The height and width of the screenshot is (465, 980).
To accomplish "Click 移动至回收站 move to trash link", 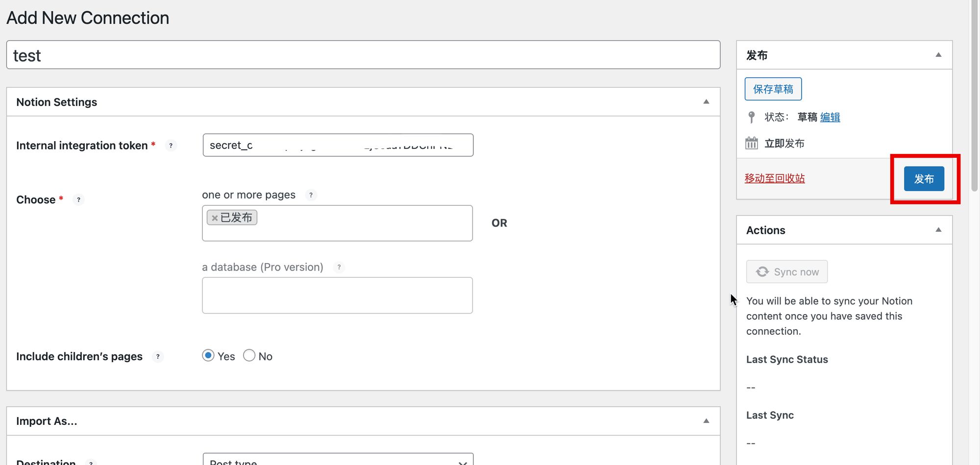I will tap(775, 178).
